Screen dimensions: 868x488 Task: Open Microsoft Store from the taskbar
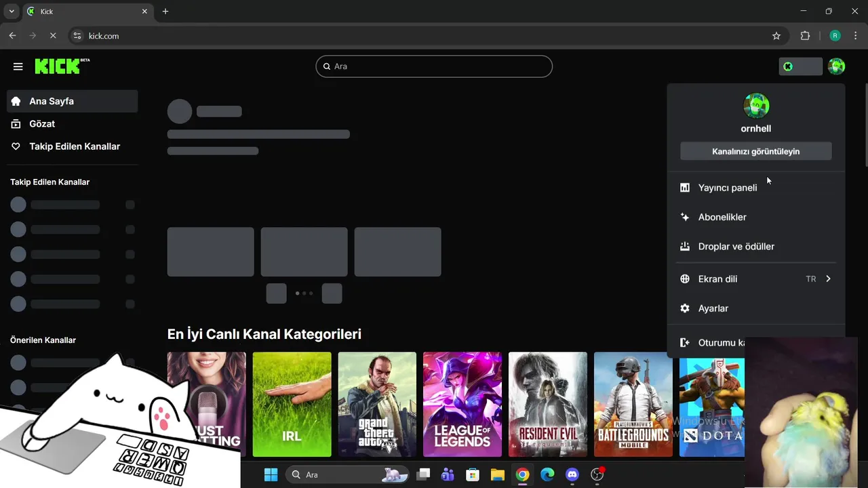click(x=473, y=474)
